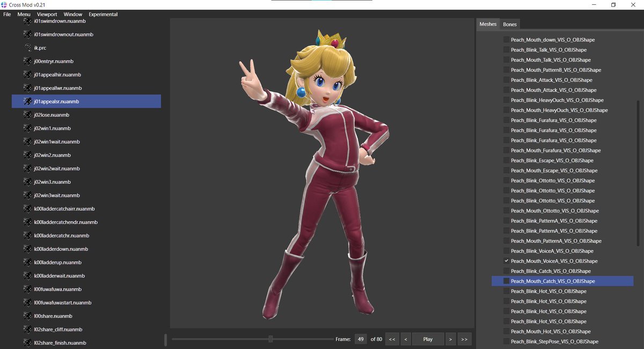
Task: Click the animation frame slider handle
Action: coord(270,339)
